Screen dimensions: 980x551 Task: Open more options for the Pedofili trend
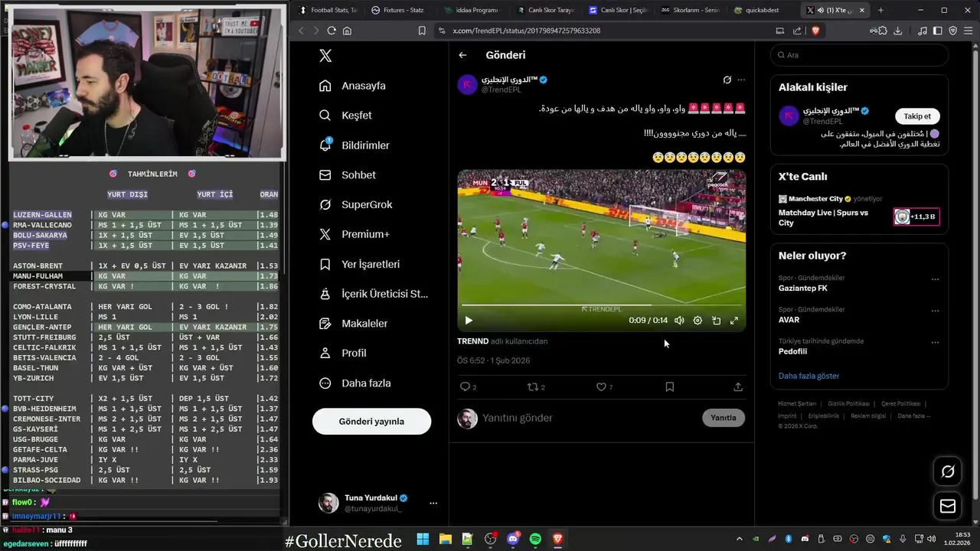pyautogui.click(x=935, y=342)
